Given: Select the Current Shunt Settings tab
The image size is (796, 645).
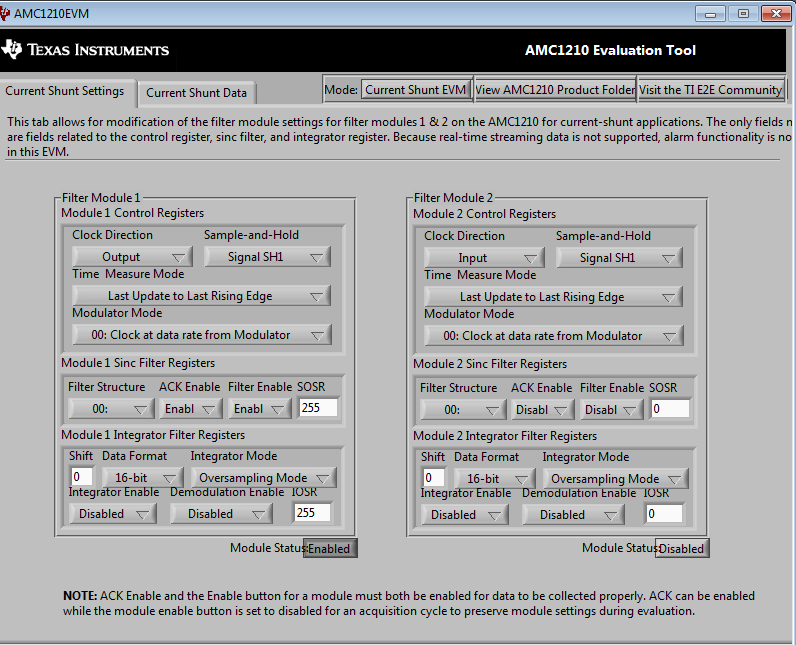Looking at the screenshot, I should coord(65,91).
